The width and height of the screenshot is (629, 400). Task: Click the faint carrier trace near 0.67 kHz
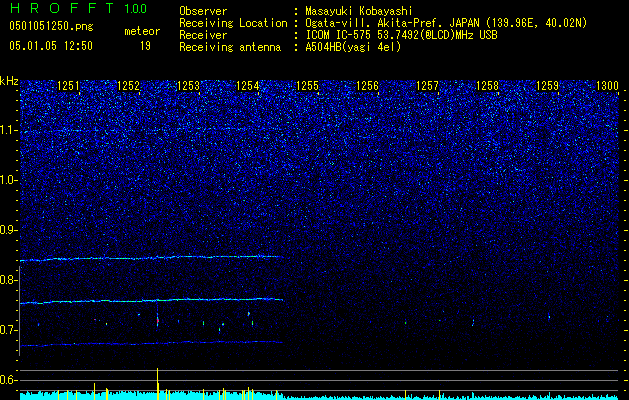click(x=152, y=343)
